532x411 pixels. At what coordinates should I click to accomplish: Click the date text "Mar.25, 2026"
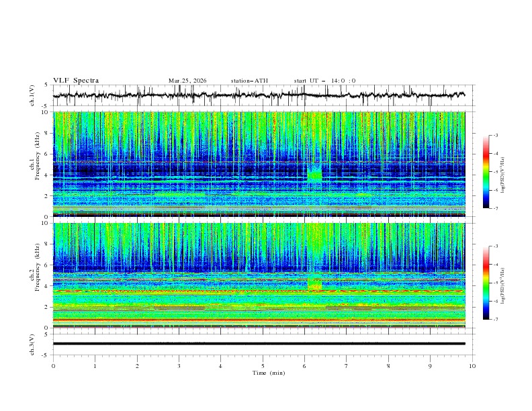click(x=187, y=81)
